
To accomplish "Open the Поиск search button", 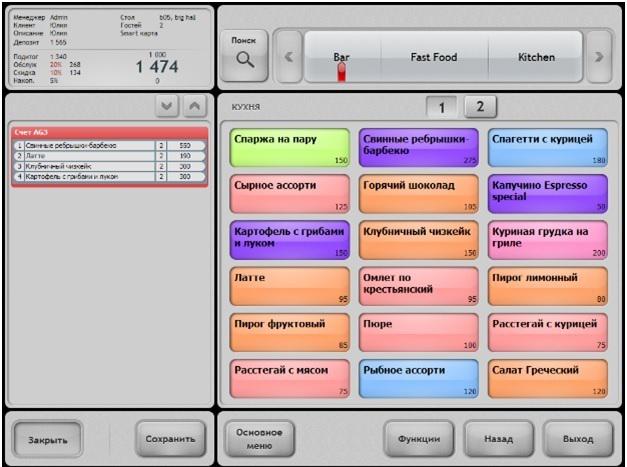I will coord(244,56).
